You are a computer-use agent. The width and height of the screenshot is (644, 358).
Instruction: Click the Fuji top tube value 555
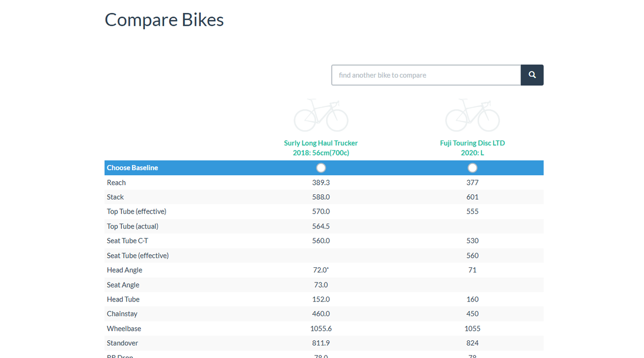(472, 211)
